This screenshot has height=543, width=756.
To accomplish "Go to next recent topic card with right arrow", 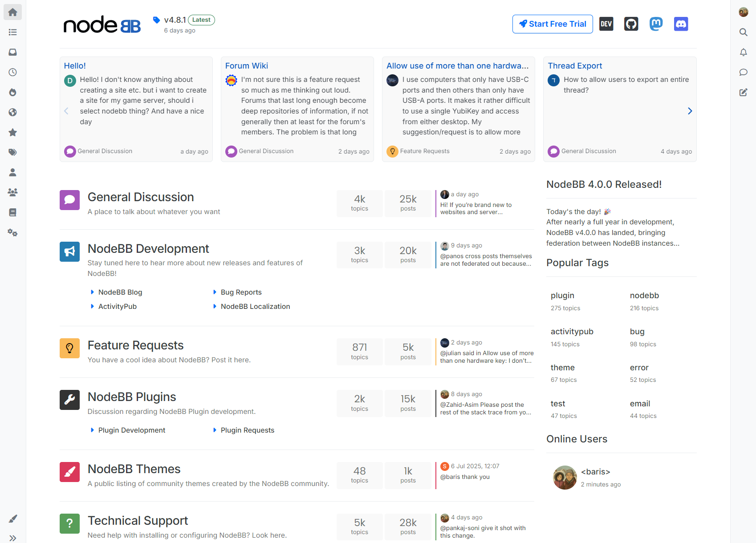I will point(690,111).
